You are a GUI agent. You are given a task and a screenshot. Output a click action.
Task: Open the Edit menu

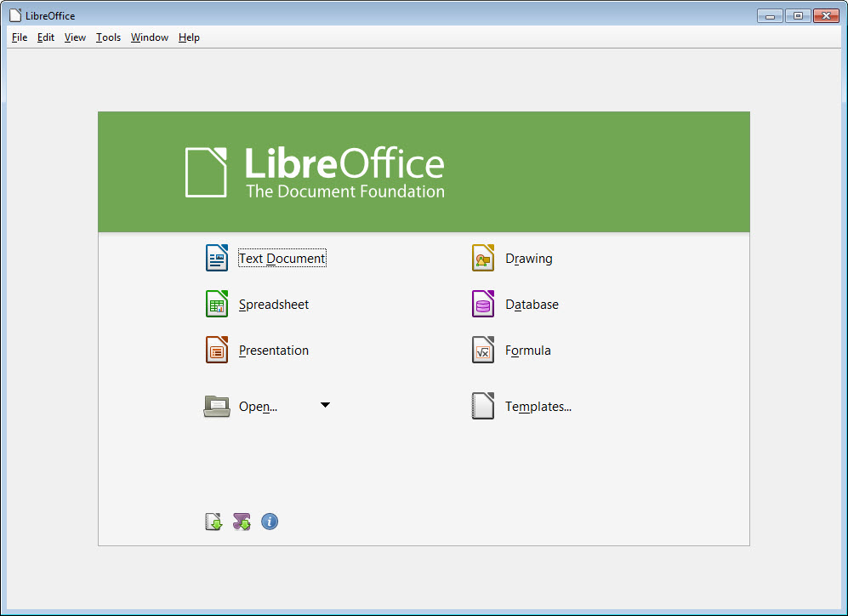(46, 37)
